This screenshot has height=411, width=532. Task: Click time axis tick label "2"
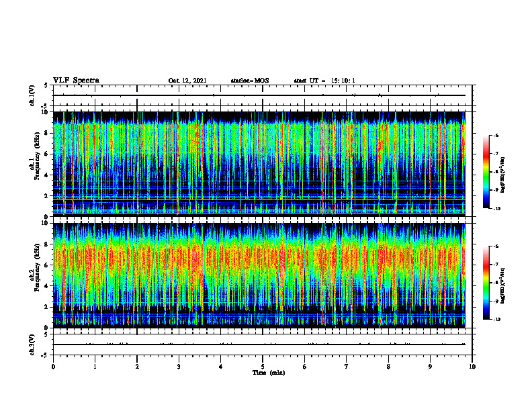point(137,367)
